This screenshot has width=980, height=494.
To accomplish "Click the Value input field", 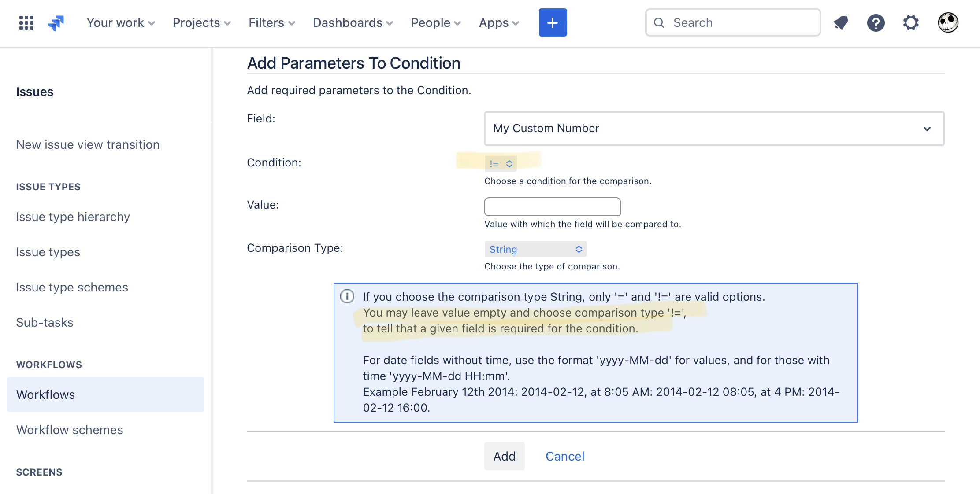I will [x=553, y=206].
